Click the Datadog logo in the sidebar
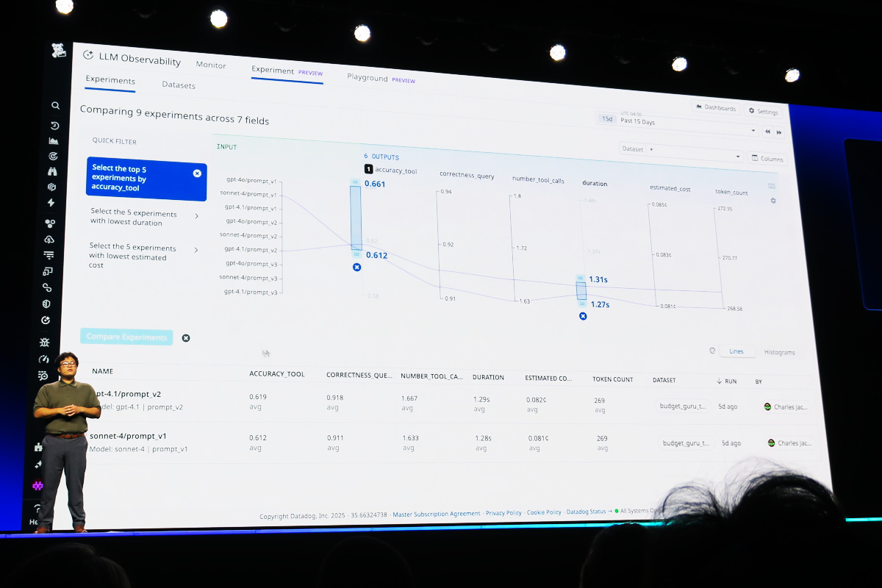 (58, 51)
